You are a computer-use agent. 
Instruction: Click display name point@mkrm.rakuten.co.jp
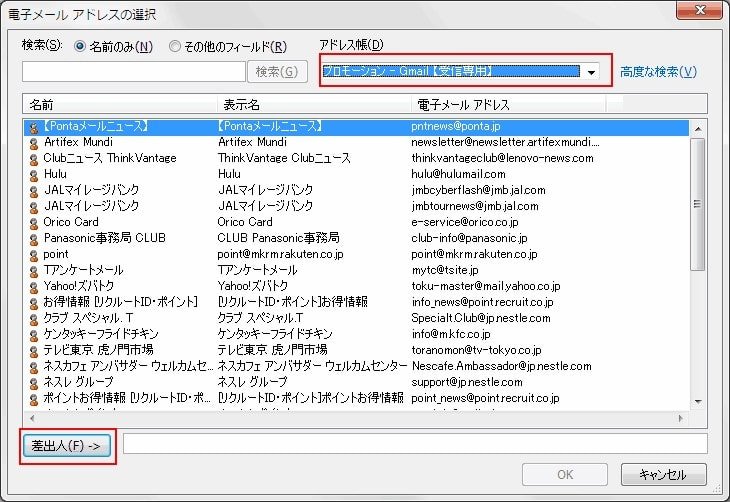coord(280,254)
